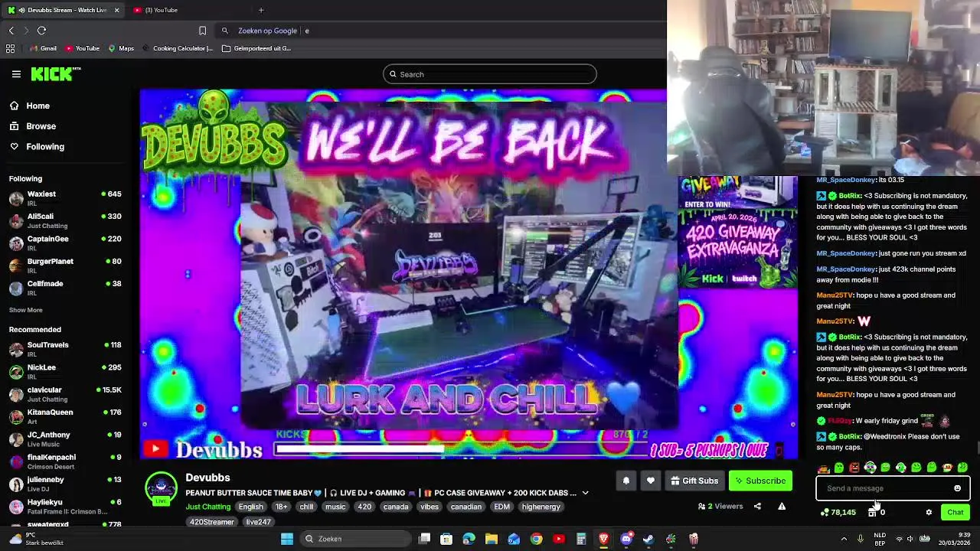
Task: Select the highenergy tag
Action: point(541,507)
